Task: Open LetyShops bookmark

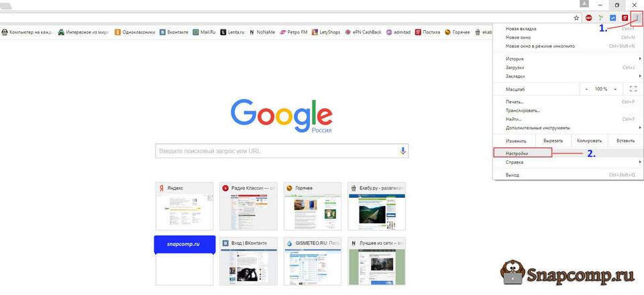Action: (x=326, y=32)
